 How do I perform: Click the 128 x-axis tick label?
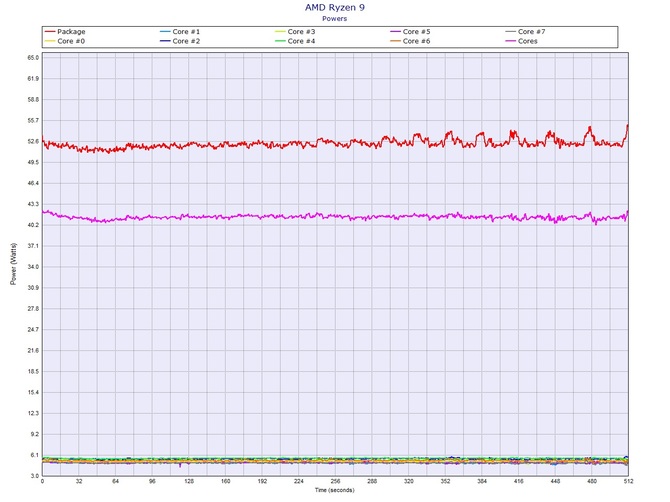(x=189, y=481)
